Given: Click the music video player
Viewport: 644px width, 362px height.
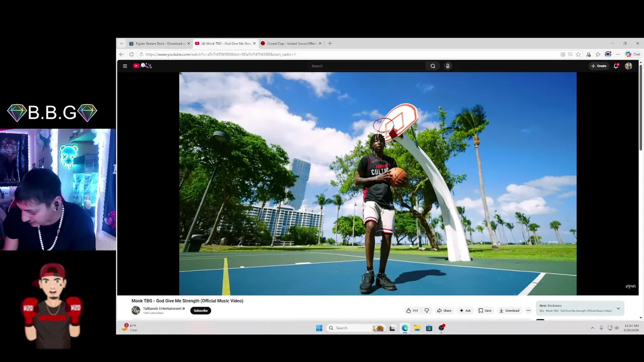Looking at the screenshot, I should point(378,184).
